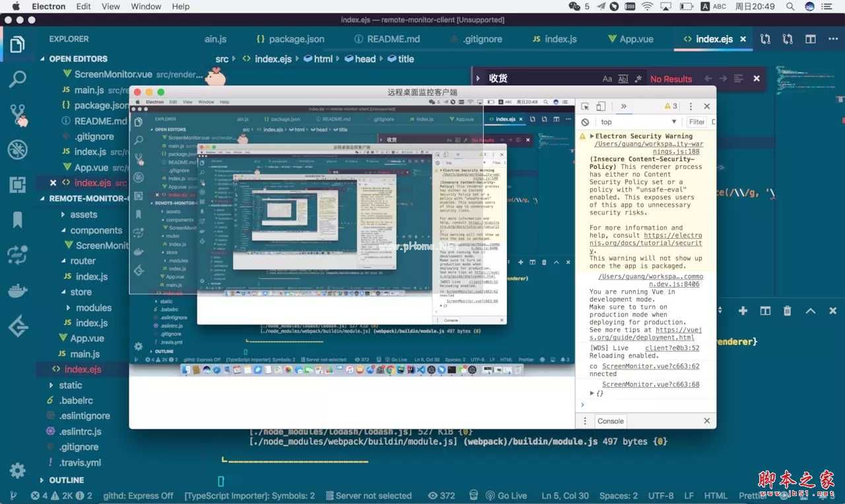Select the DevTools inspect element tool
This screenshot has width=845, height=504.
click(585, 106)
